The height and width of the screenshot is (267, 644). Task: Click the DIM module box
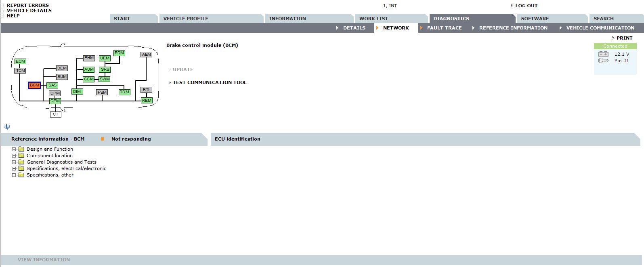click(x=77, y=92)
